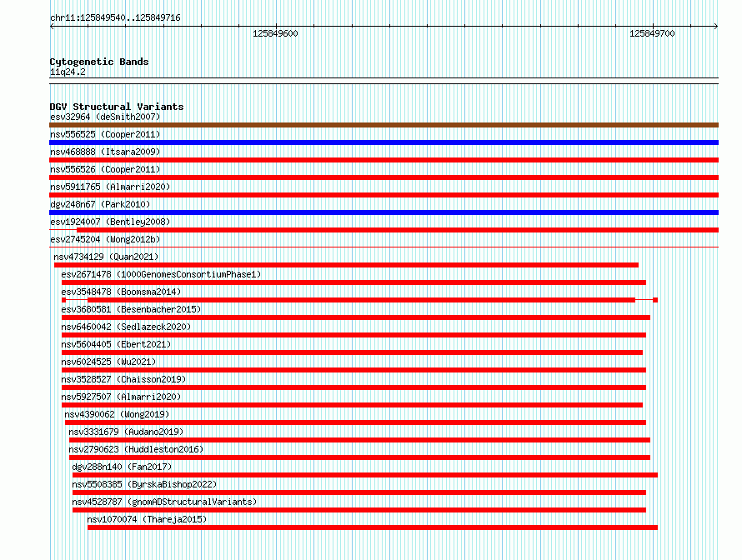
Task: Select the 11q24.2 band label
Action: 68,72
